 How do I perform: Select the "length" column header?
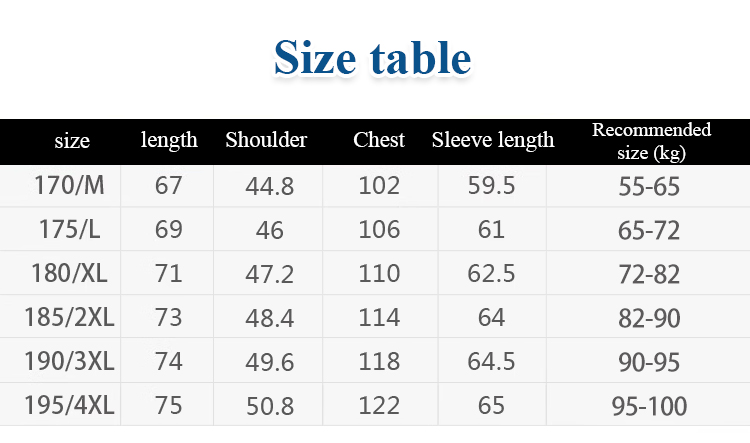coord(169,140)
